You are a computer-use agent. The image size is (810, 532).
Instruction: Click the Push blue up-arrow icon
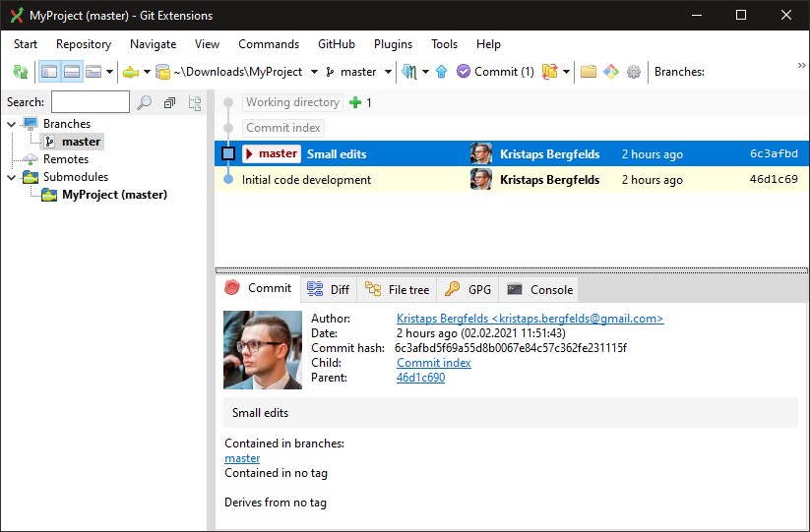tap(441, 72)
